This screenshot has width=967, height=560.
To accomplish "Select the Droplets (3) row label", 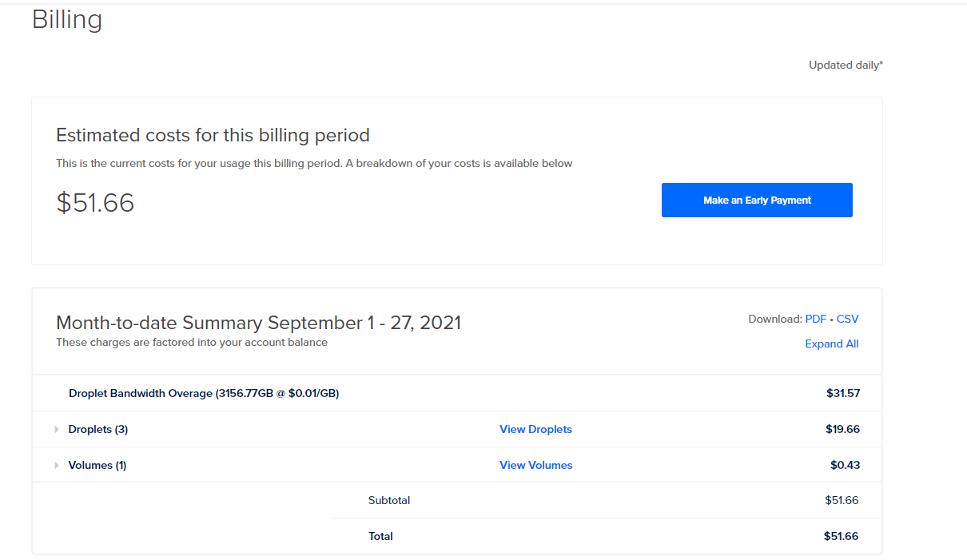I will (98, 429).
